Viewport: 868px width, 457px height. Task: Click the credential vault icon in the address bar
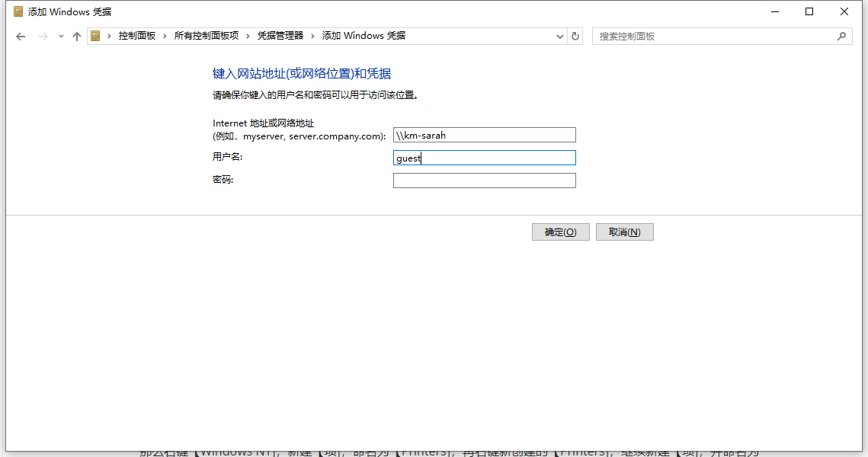pos(95,36)
